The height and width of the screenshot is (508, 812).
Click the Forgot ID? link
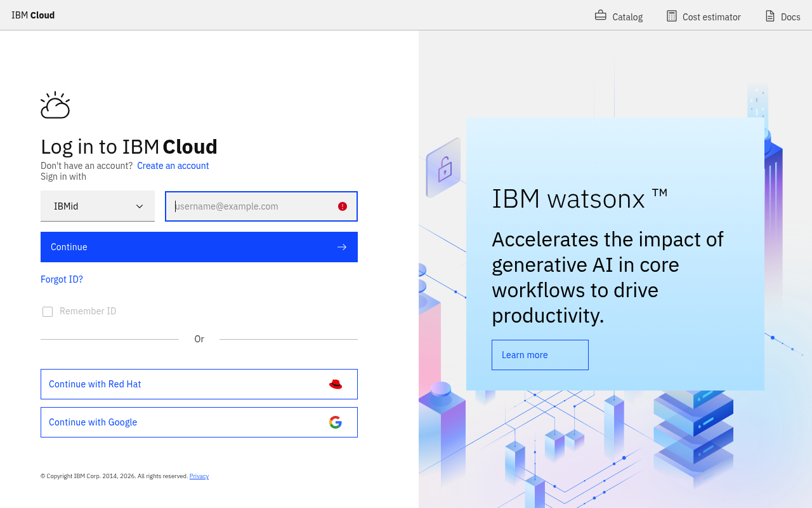(62, 279)
